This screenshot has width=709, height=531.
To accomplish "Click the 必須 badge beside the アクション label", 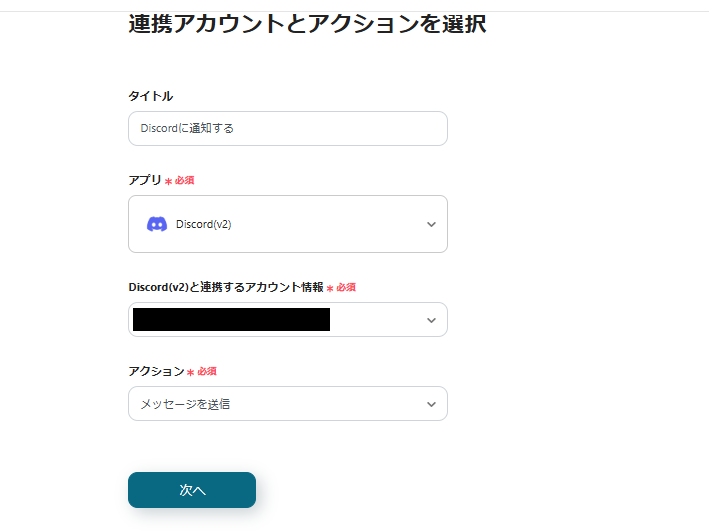I will pos(207,371).
